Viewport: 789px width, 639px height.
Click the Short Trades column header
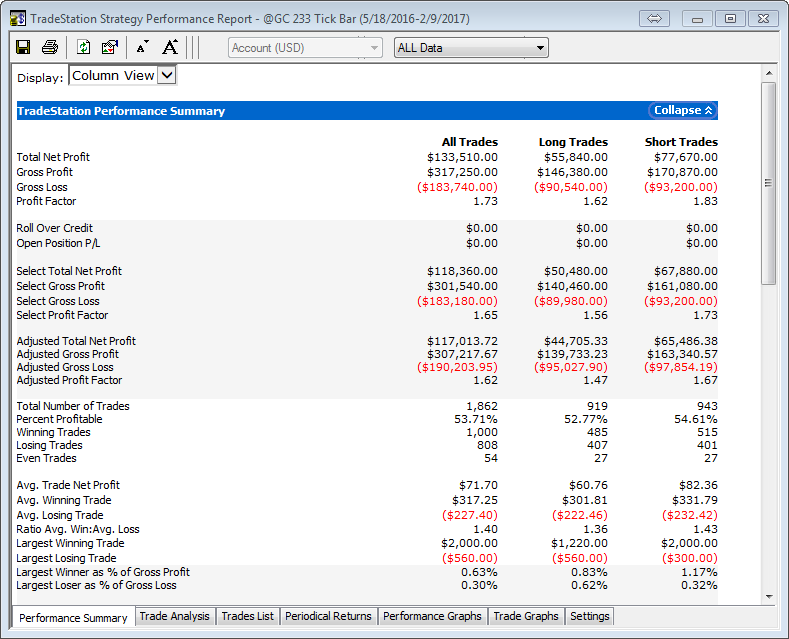click(x=681, y=142)
